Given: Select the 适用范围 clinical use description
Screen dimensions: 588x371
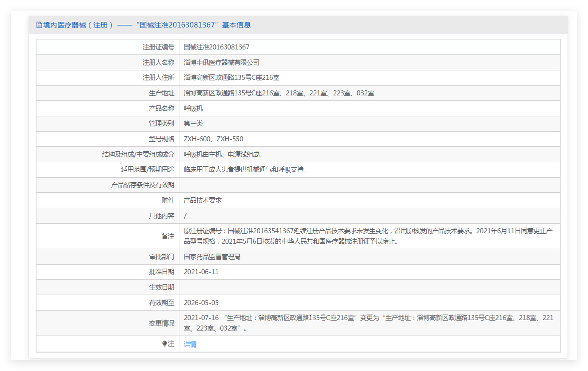Looking at the screenshot, I should [x=245, y=169].
